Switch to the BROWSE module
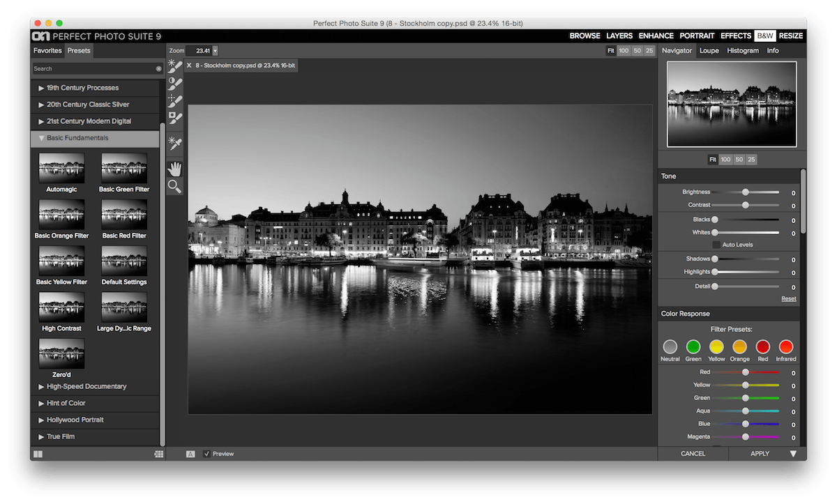This screenshot has width=837, height=504. pos(585,36)
